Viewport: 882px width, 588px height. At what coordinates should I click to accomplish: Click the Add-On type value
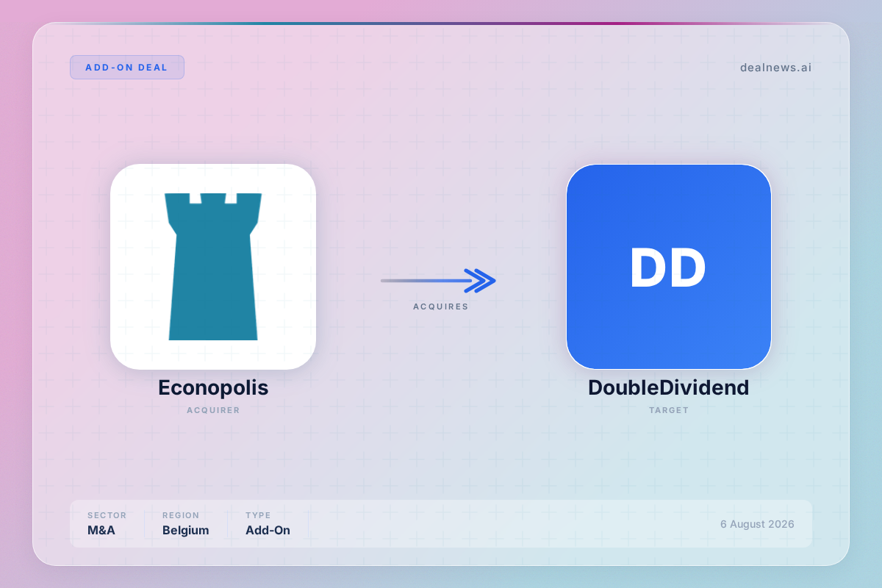tap(268, 530)
